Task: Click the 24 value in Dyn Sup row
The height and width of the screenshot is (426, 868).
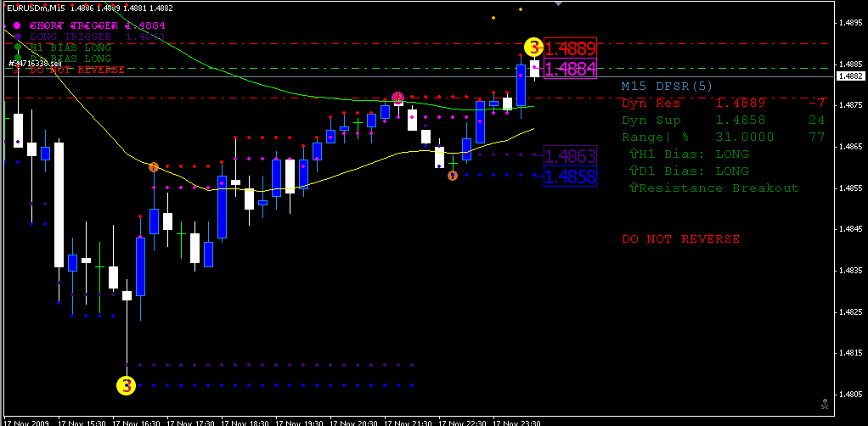Action: 817,120
